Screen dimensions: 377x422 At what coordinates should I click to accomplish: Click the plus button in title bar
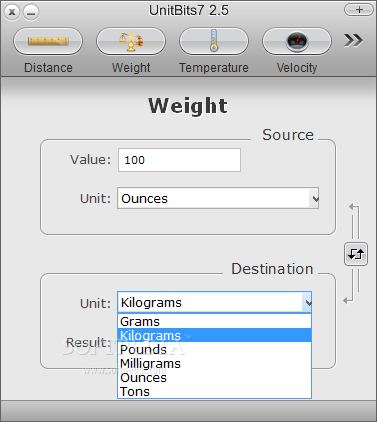click(x=359, y=10)
